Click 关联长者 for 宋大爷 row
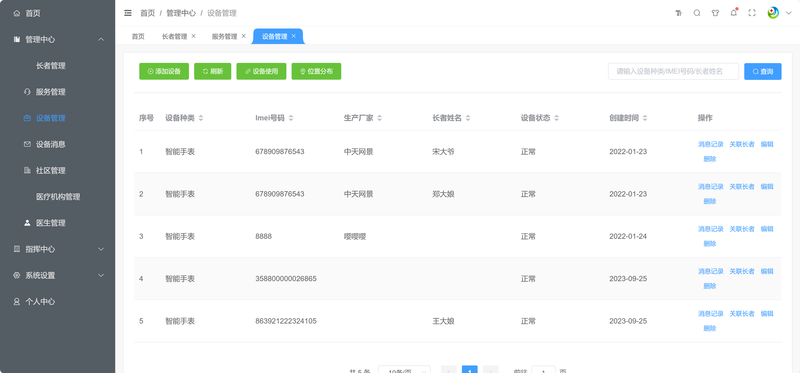This screenshot has width=800, height=373. pos(742,144)
